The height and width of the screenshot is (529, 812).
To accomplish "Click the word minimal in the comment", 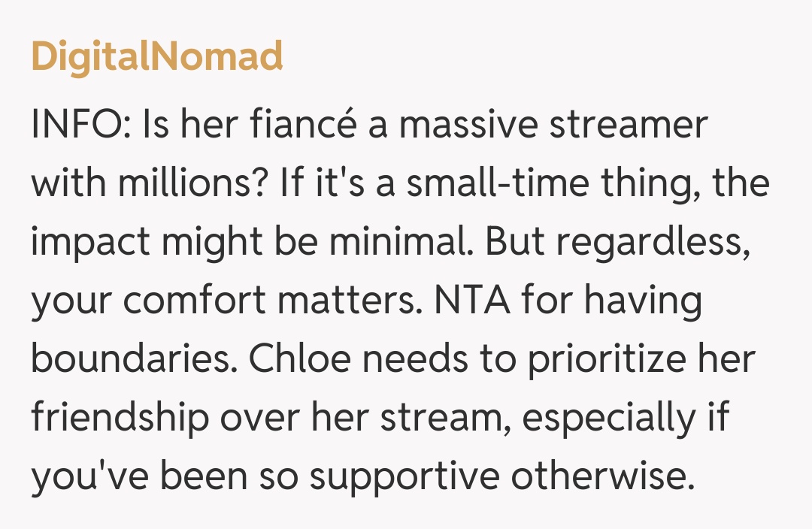I will pos(403,242).
